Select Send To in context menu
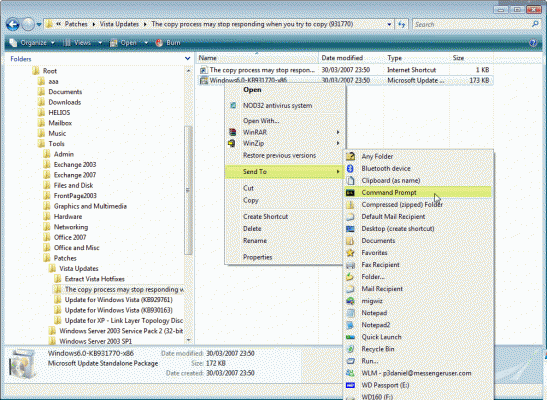Viewport: 547px width, 400px height. 283,172
